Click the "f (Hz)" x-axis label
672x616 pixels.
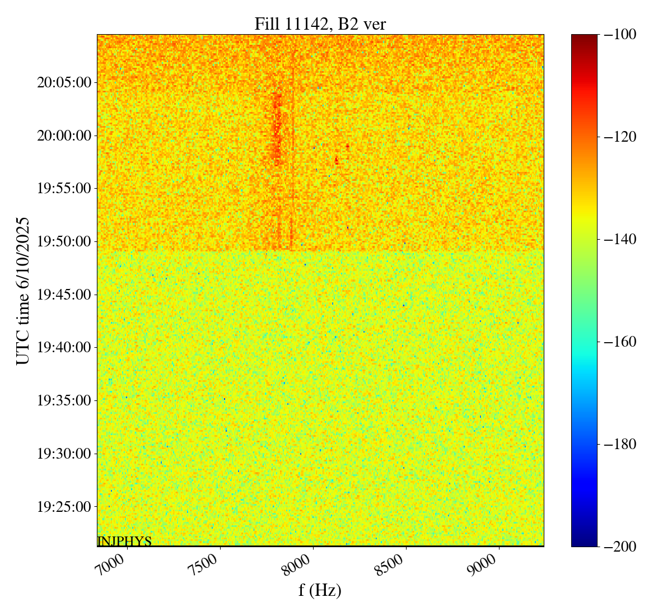point(320,590)
